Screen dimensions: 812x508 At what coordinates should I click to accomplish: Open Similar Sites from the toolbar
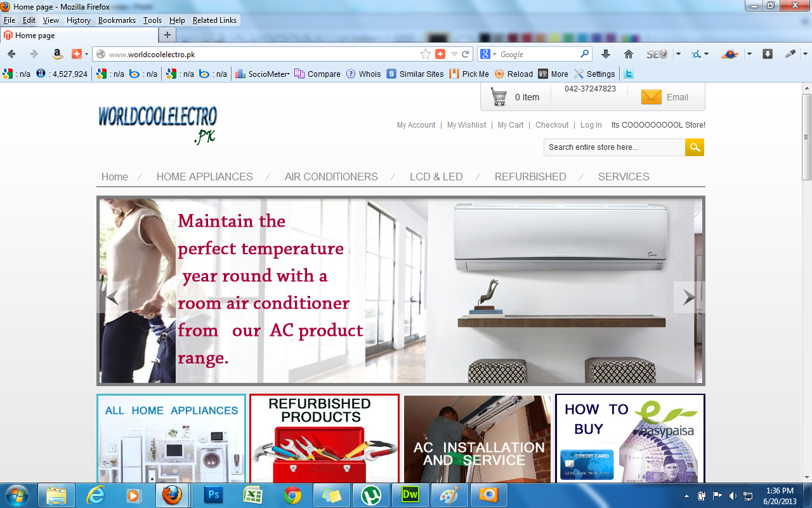coord(415,74)
